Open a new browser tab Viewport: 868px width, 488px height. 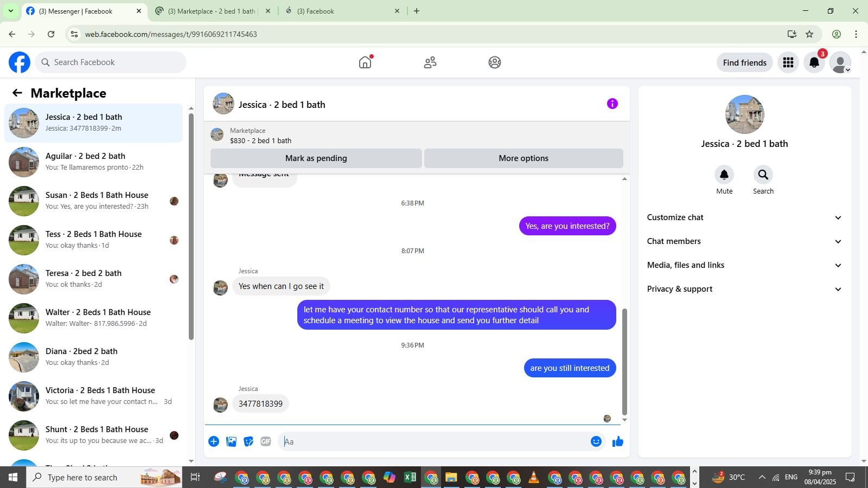coord(417,11)
